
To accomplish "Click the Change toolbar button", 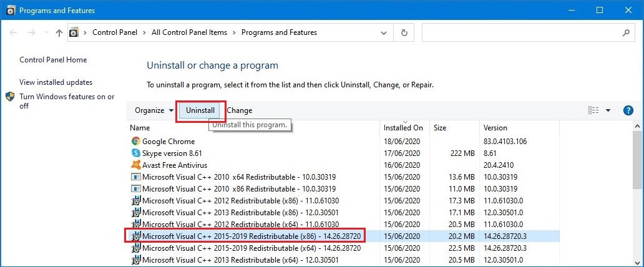I will 240,110.
